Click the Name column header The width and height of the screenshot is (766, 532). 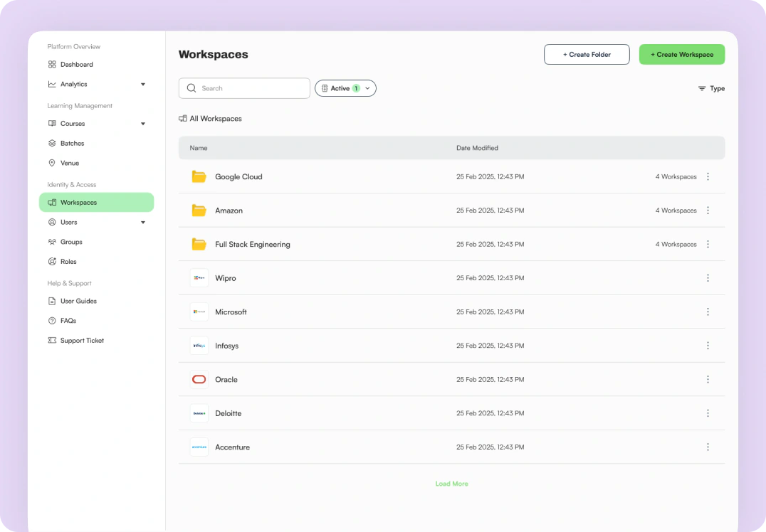tap(199, 148)
